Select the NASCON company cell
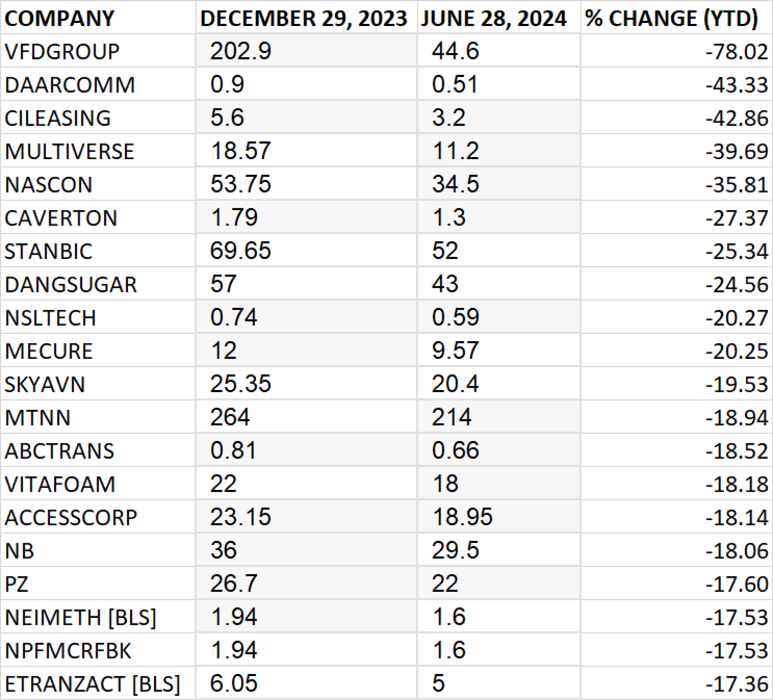The image size is (773, 700). point(98,184)
